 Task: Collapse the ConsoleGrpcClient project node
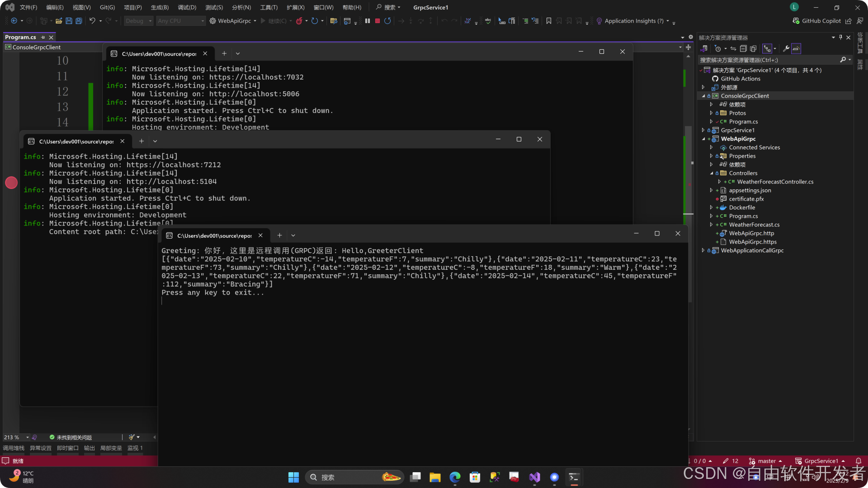click(x=703, y=96)
